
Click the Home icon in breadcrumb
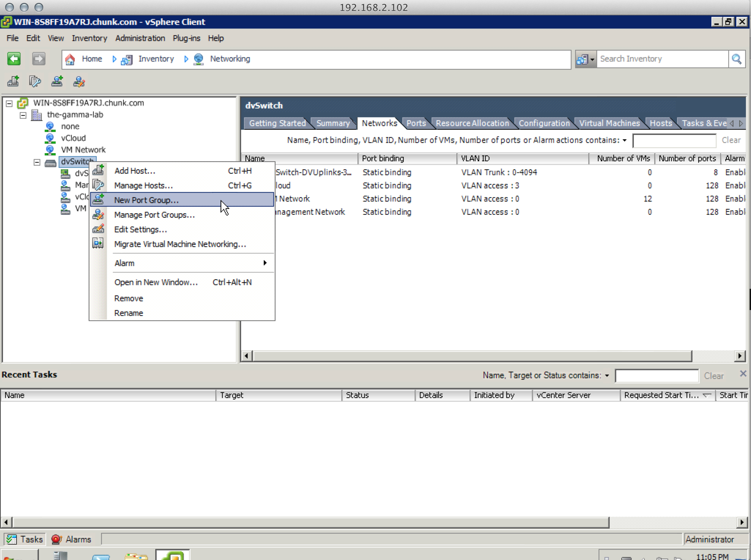point(70,59)
